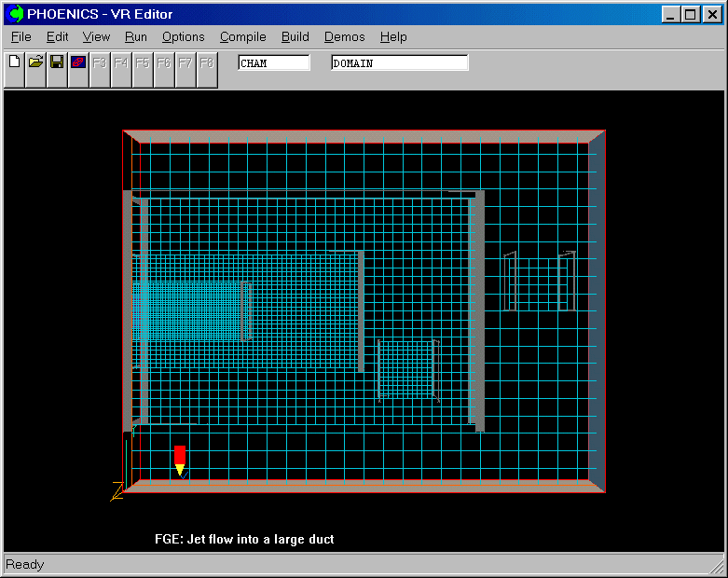Open the Compile menu
Screen dimensions: 728x578
click(x=243, y=36)
